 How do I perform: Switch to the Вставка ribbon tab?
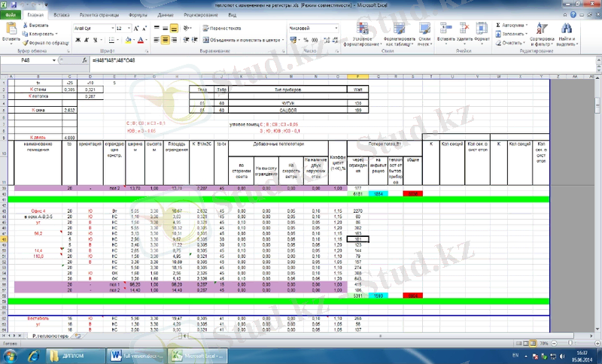click(x=62, y=14)
